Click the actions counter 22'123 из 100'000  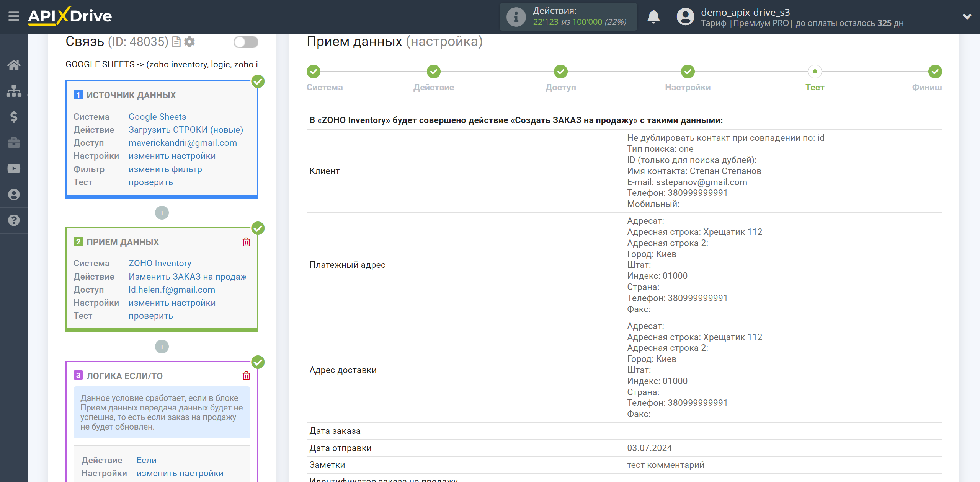pyautogui.click(x=579, y=22)
